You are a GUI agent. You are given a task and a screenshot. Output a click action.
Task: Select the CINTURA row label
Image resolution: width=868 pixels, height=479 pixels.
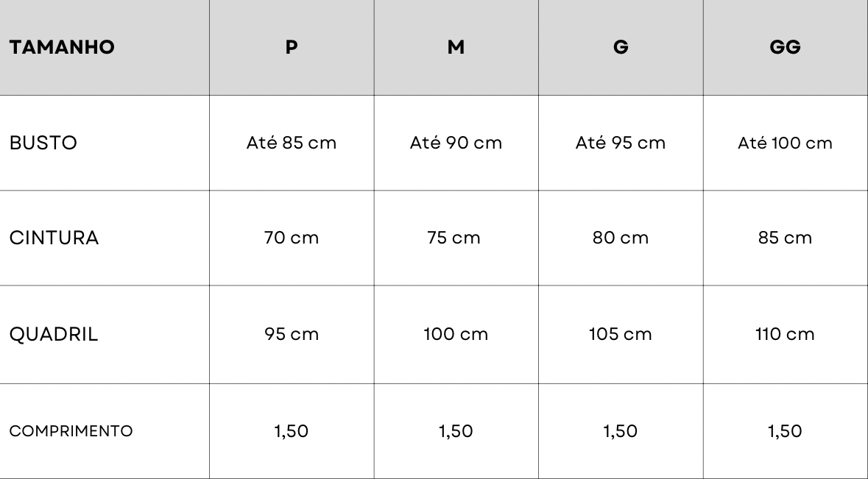[54, 238]
